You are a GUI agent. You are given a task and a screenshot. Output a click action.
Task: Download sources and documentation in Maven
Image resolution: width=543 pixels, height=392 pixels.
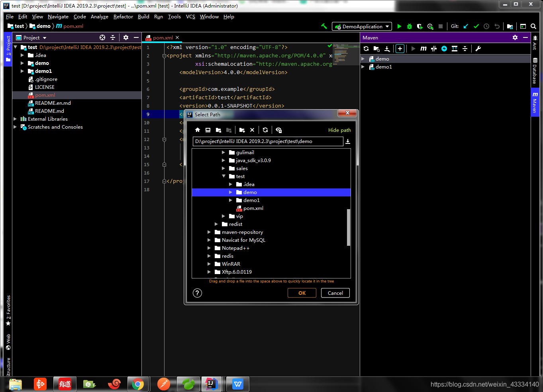(387, 49)
